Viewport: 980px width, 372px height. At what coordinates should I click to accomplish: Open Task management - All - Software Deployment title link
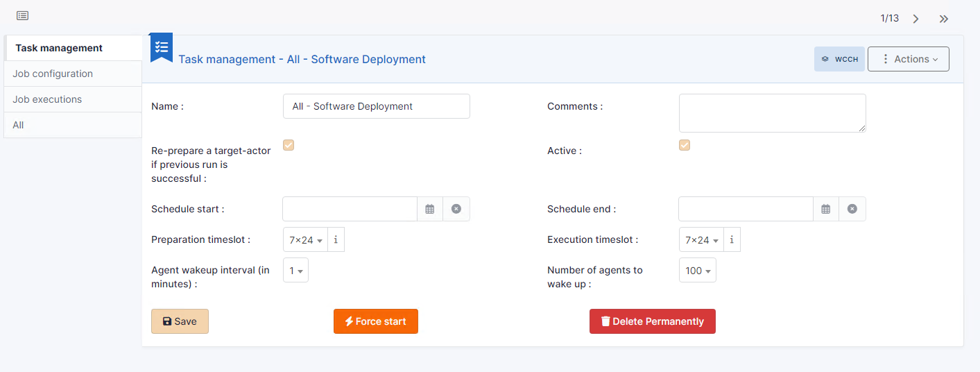[x=302, y=59]
